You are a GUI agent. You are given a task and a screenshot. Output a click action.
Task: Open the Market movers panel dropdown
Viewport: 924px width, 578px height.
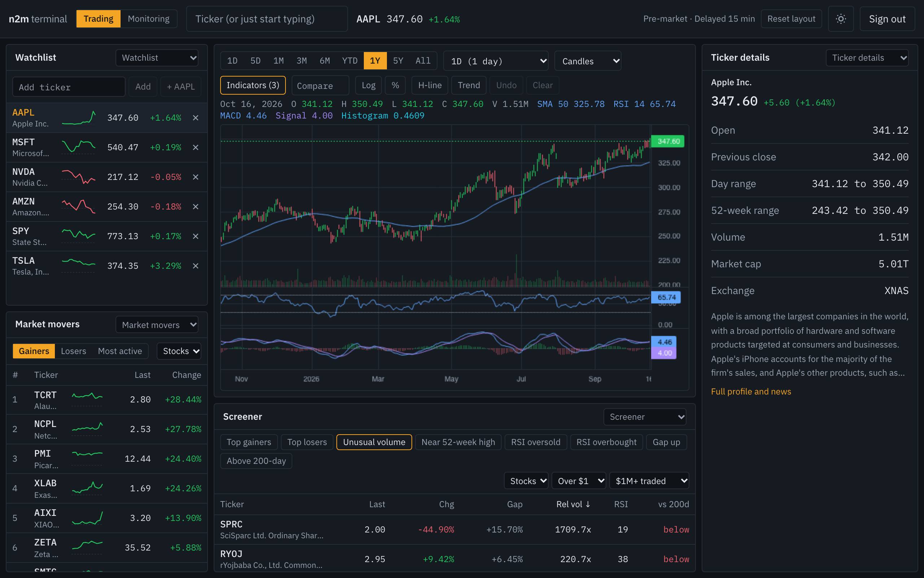[x=157, y=324]
